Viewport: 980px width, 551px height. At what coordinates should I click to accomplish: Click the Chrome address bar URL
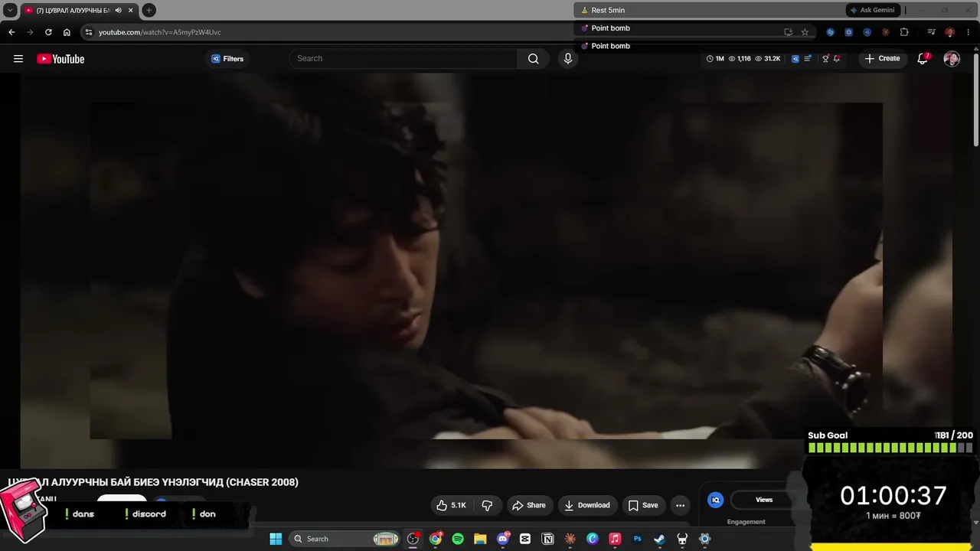click(160, 32)
